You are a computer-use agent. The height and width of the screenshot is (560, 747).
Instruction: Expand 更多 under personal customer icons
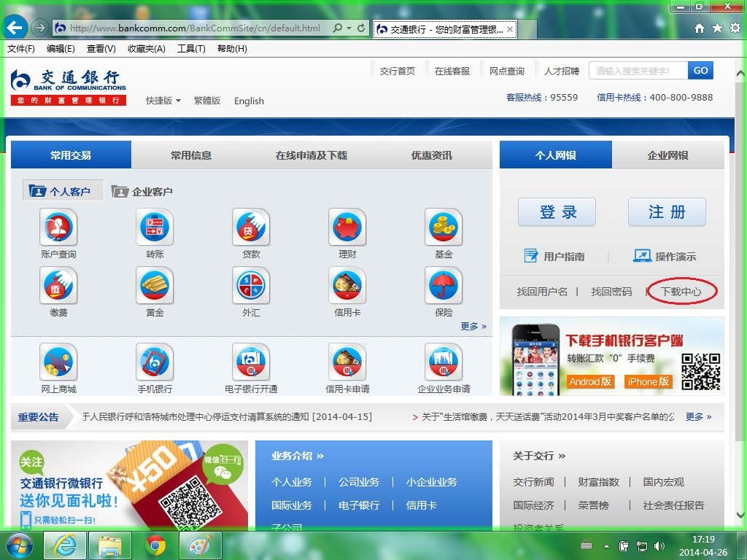473,326
